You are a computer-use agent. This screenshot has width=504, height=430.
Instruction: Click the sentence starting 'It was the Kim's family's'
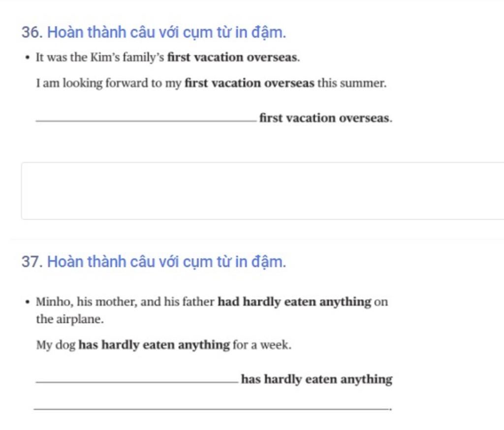point(168,58)
